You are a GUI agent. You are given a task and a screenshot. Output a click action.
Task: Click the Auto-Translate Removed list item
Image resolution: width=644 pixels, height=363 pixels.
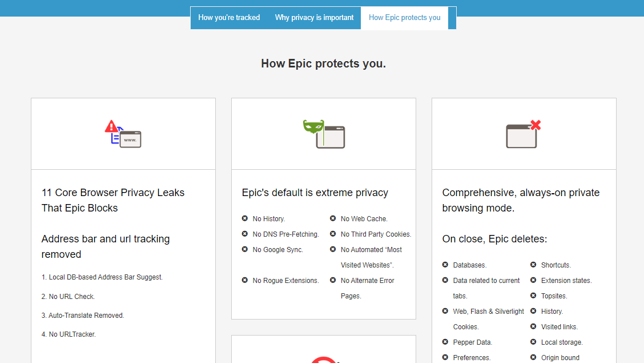[x=83, y=315]
